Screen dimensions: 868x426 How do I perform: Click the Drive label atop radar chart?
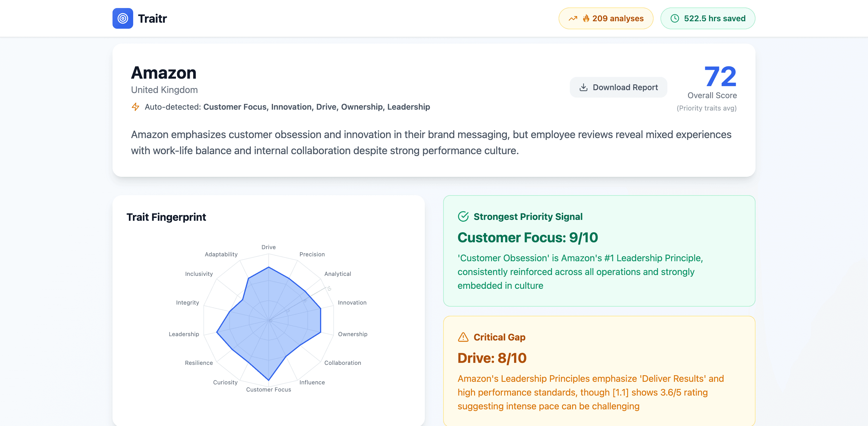(268, 247)
